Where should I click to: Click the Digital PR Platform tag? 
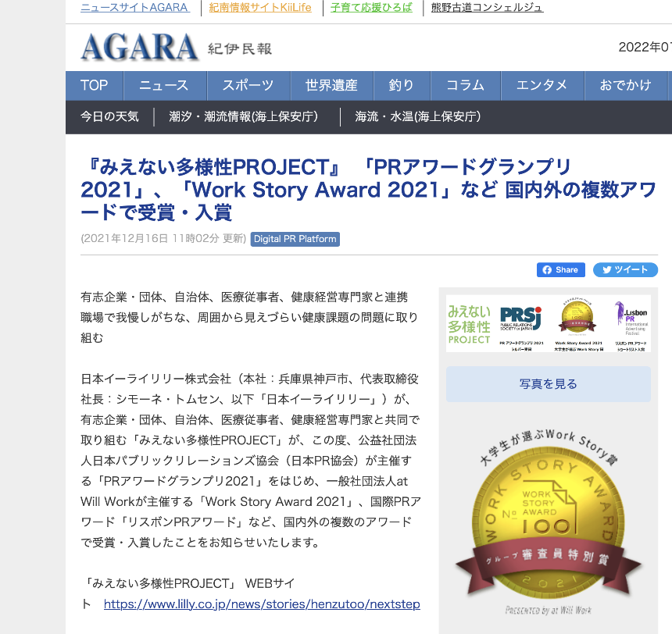(x=295, y=239)
